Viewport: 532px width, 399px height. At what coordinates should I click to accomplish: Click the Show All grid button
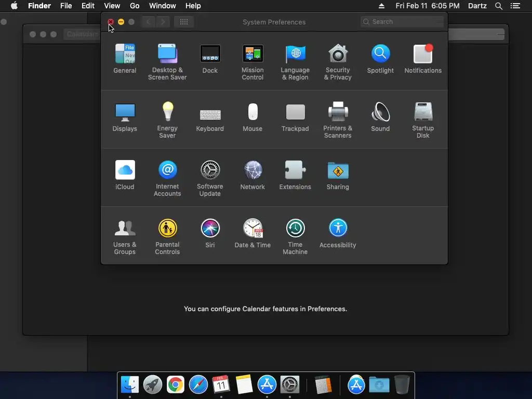coord(184,22)
